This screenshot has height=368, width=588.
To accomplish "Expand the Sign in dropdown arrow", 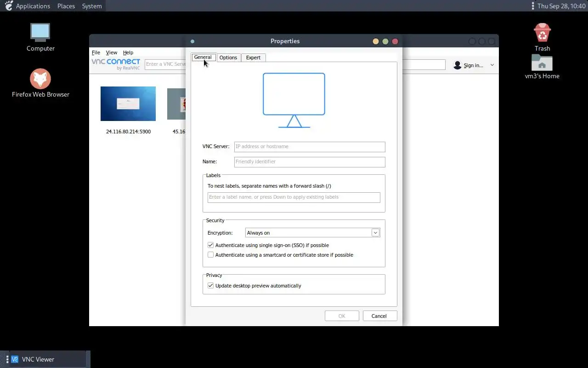I will [492, 65].
